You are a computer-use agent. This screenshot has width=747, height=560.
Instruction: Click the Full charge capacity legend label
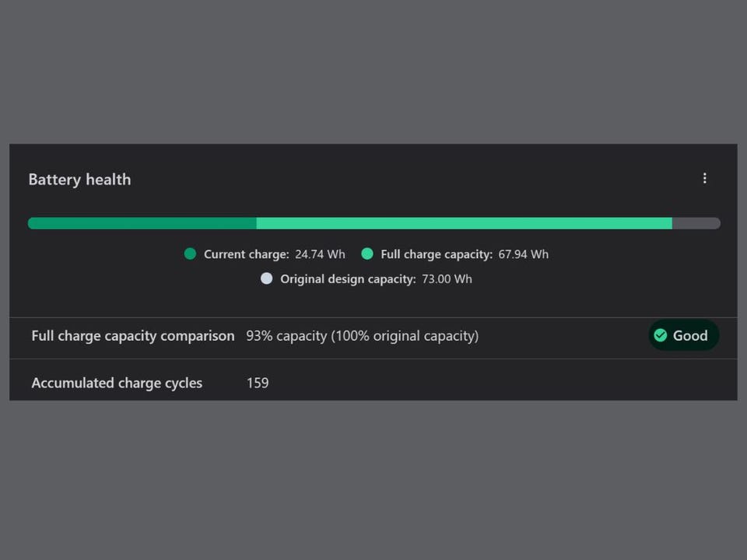tap(437, 254)
